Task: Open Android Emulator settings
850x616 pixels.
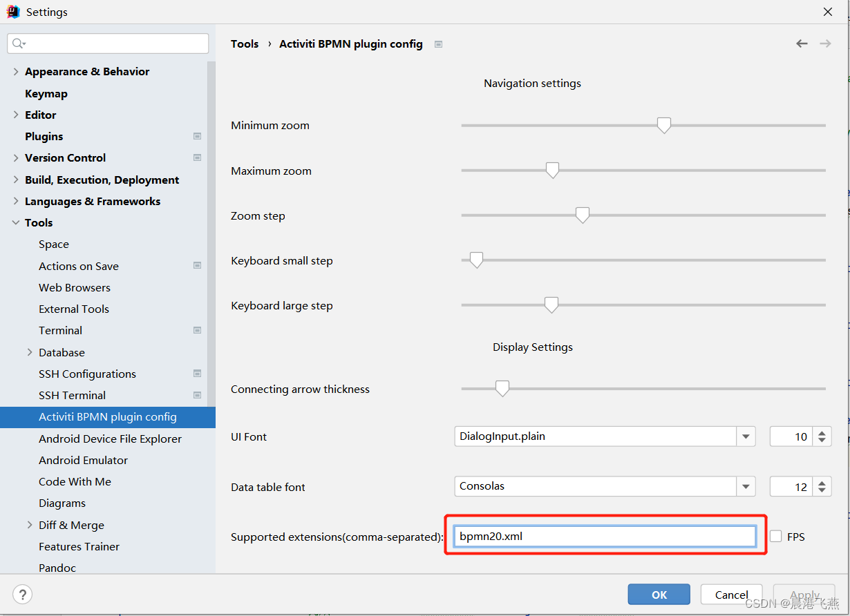Action: (x=84, y=460)
